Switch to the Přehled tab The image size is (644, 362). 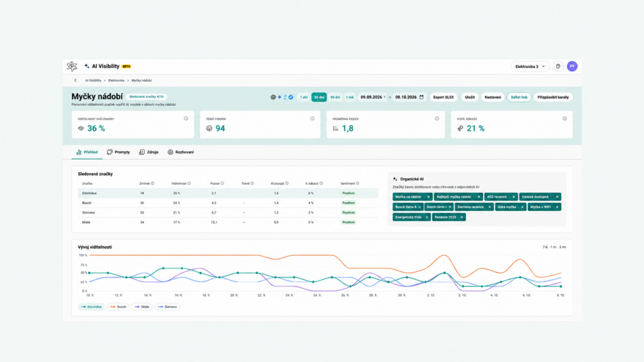click(x=87, y=152)
